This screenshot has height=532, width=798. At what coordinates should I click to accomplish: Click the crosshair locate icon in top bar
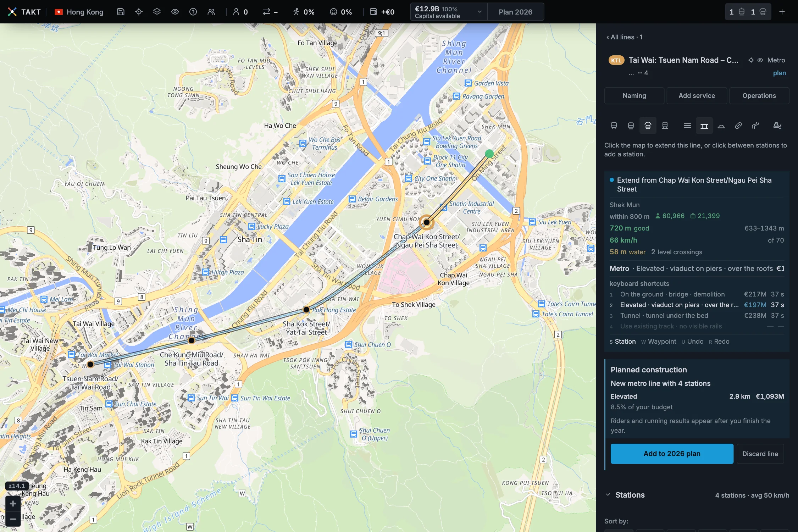139,12
